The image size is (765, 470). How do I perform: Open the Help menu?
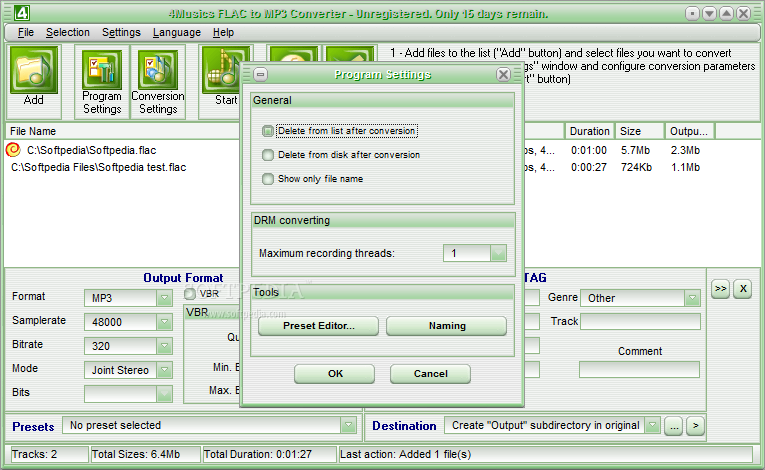click(223, 32)
